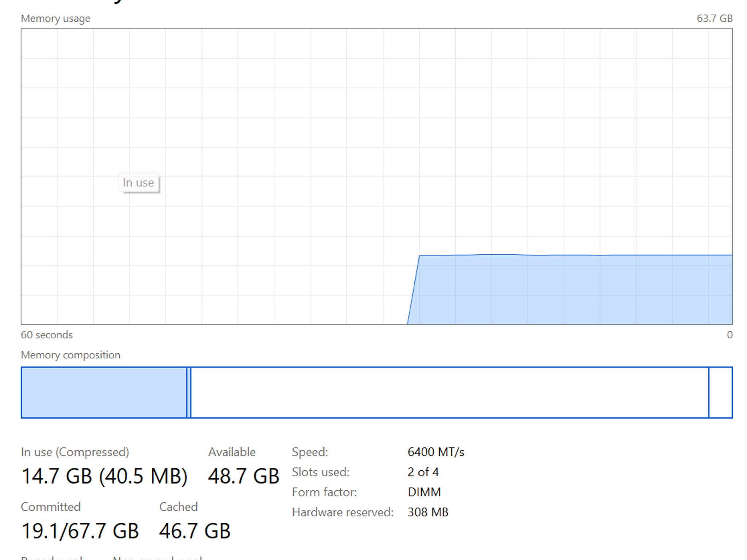Click the 60 seconds axis label
747x560 pixels.
47,335
